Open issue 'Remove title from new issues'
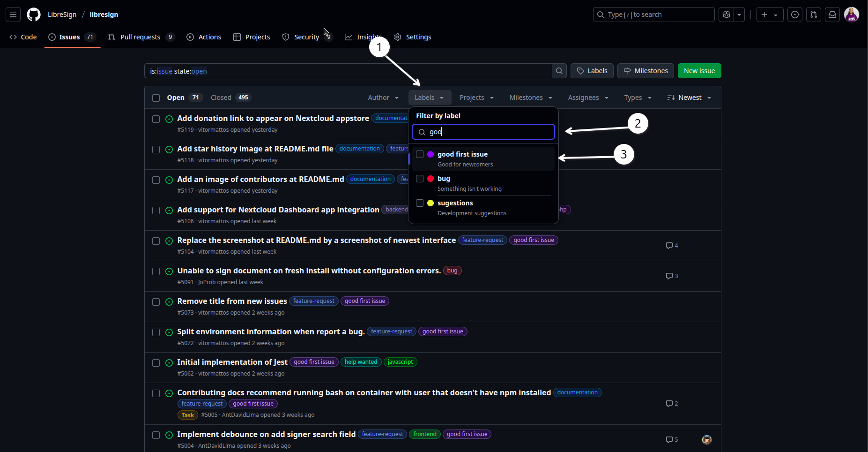 (x=232, y=301)
